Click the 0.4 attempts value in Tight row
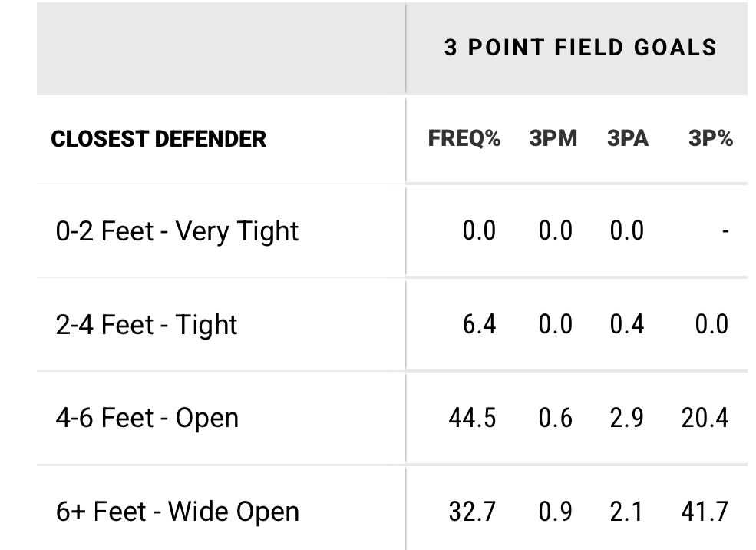 (627, 325)
